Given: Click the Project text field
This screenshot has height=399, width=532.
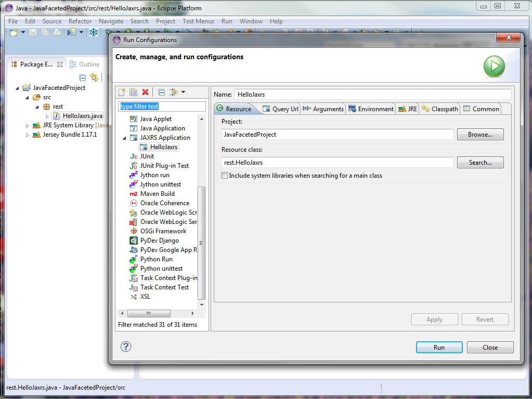Looking at the screenshot, I should pos(337,134).
